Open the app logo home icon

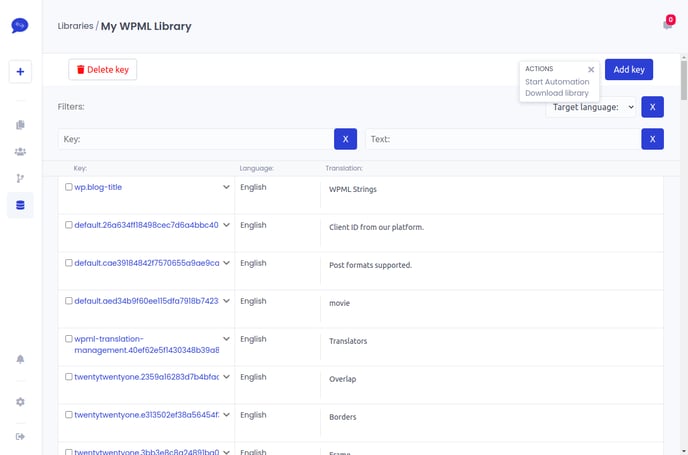pos(20,25)
